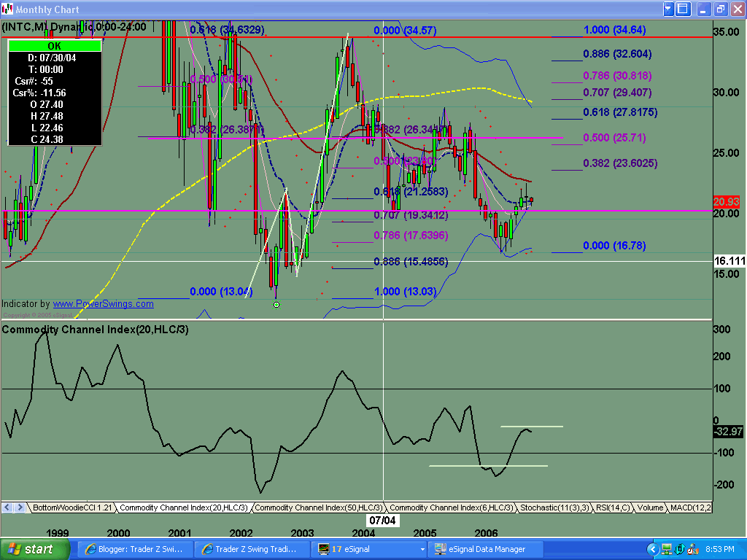Switch to eSignal Data Manager taskbar button
Viewport: 747px width, 560px height.
(x=485, y=549)
